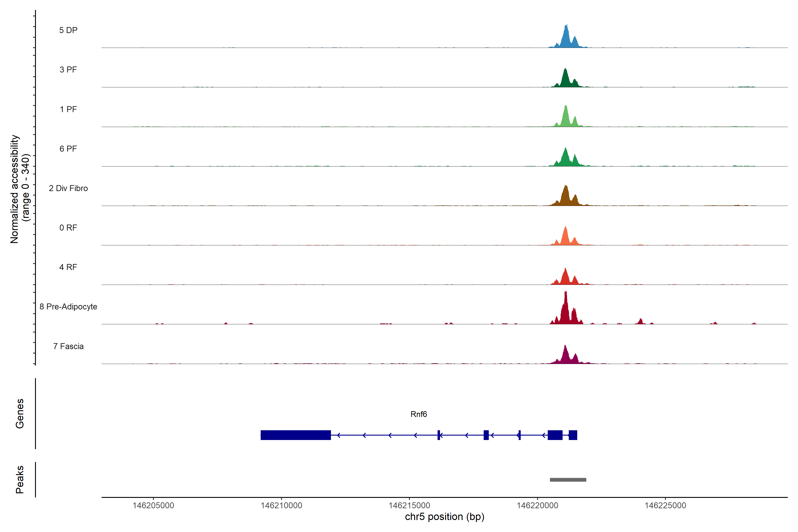This screenshot has height=532, width=798.
Task: Click the 0 RF track label
Action: pos(68,228)
